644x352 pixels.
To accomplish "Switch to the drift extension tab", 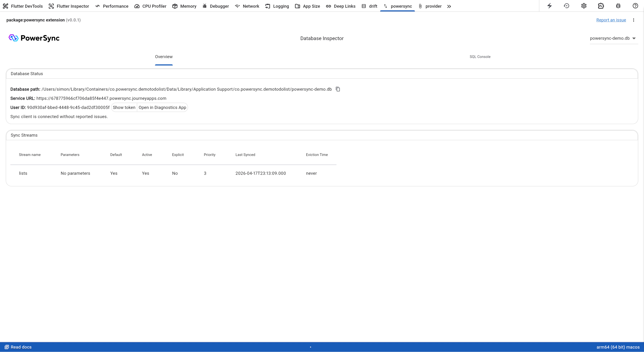I will click(x=369, y=6).
